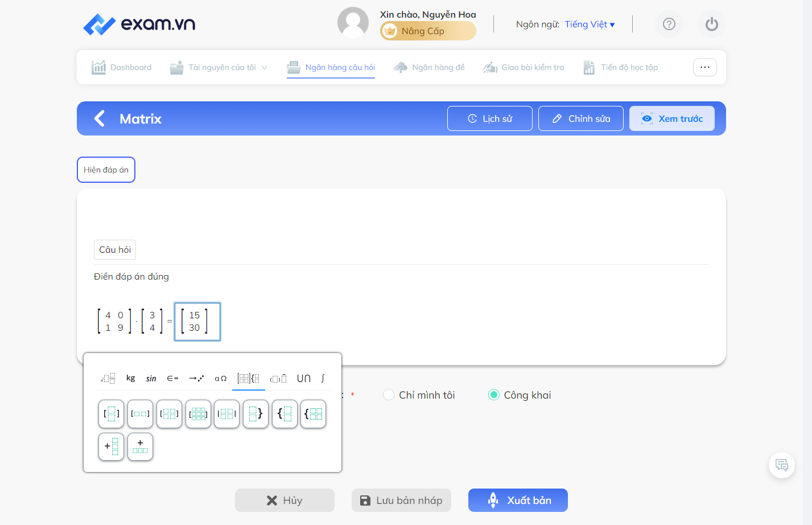Open the set and infinity symbols tab
The width and height of the screenshot is (812, 525).
click(172, 378)
